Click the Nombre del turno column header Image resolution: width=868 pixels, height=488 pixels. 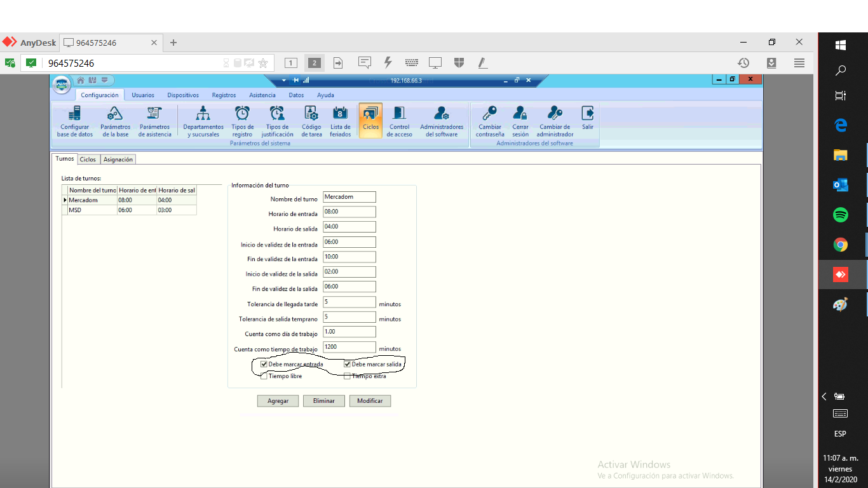(x=92, y=190)
